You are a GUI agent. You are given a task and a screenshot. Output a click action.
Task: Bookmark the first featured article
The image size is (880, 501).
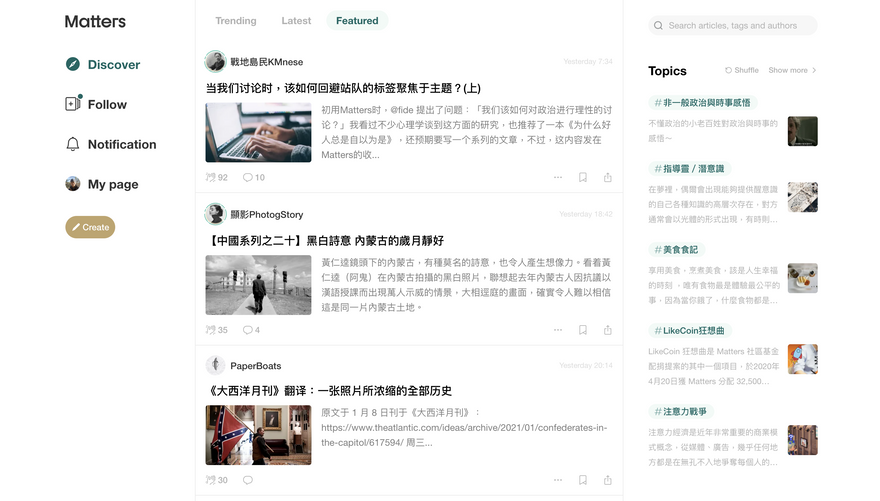[x=583, y=177]
